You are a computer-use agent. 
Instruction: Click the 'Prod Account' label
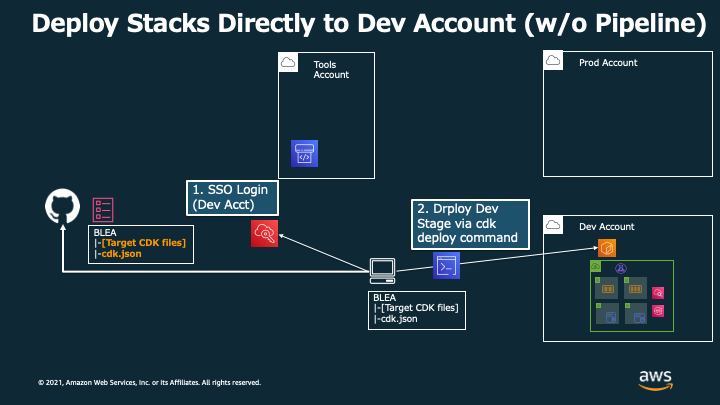point(608,63)
